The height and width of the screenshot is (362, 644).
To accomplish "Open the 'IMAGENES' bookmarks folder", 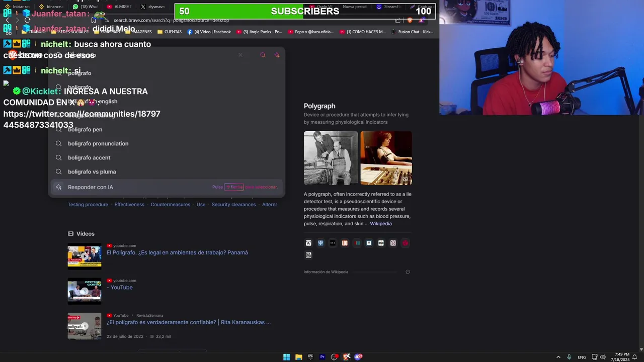I will (x=138, y=32).
